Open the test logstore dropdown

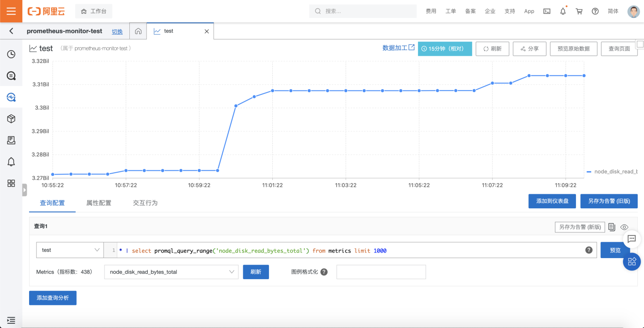tap(70, 250)
